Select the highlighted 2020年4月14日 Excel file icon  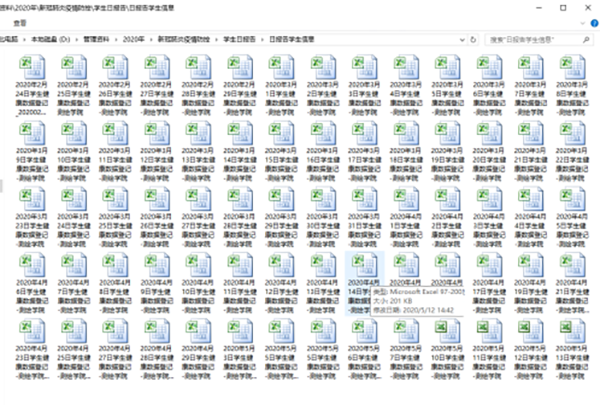pyautogui.click(x=365, y=265)
